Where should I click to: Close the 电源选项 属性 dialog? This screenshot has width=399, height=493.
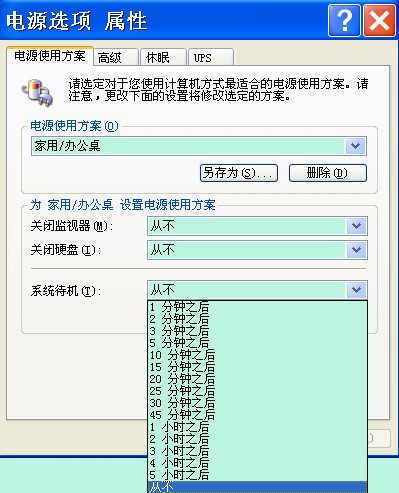[x=379, y=21]
